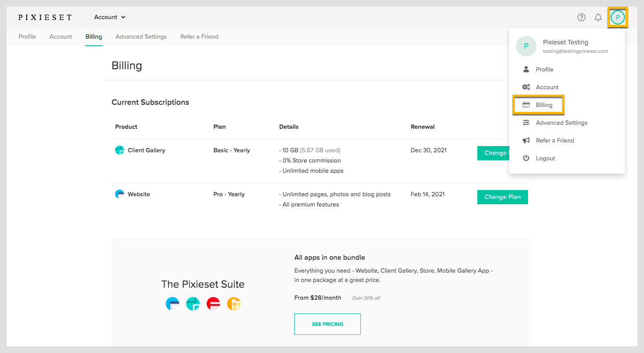Click the 10 GB storage detail line
The image size is (644, 353).
[310, 151]
